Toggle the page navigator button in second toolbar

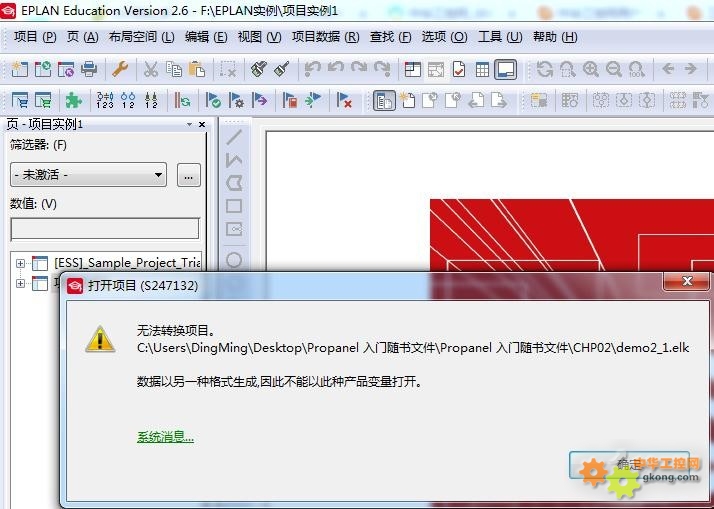pyautogui.click(x=384, y=100)
